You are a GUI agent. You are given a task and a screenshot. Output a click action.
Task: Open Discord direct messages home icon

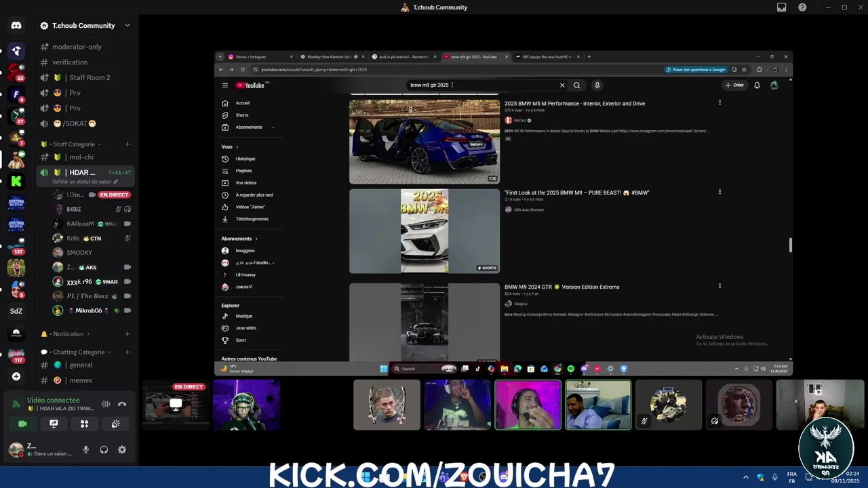[x=16, y=26]
